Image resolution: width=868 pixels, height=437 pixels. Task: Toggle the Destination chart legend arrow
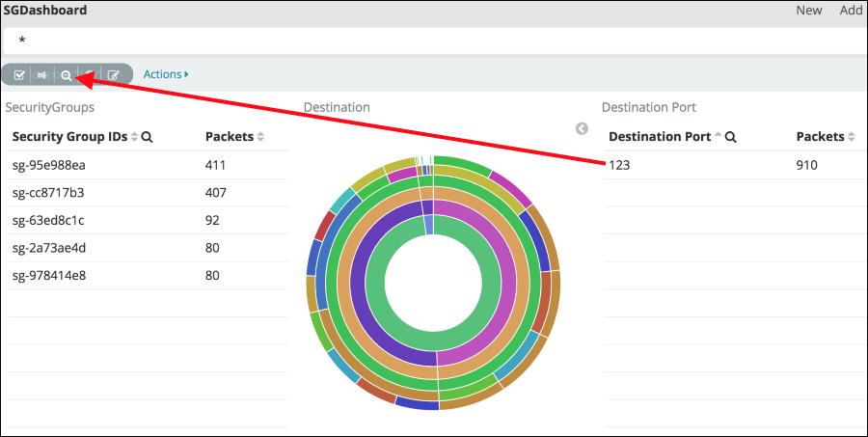pos(582,129)
